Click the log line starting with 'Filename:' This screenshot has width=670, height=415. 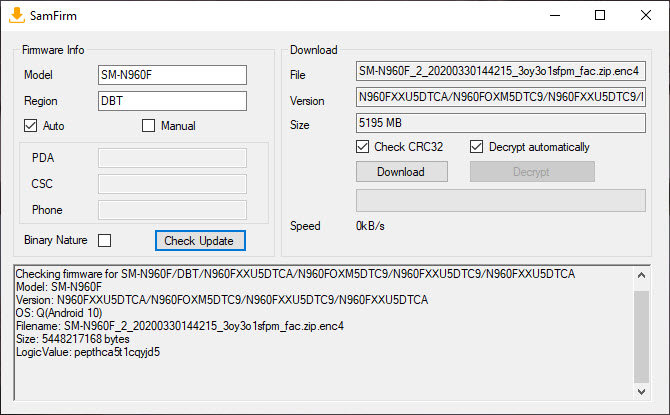click(x=180, y=326)
